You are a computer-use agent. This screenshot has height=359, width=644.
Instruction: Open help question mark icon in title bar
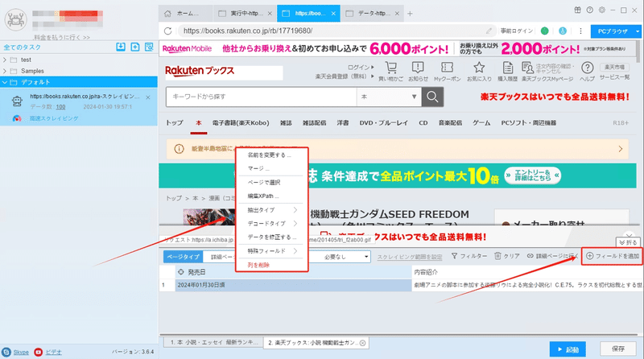pyautogui.click(x=590, y=10)
